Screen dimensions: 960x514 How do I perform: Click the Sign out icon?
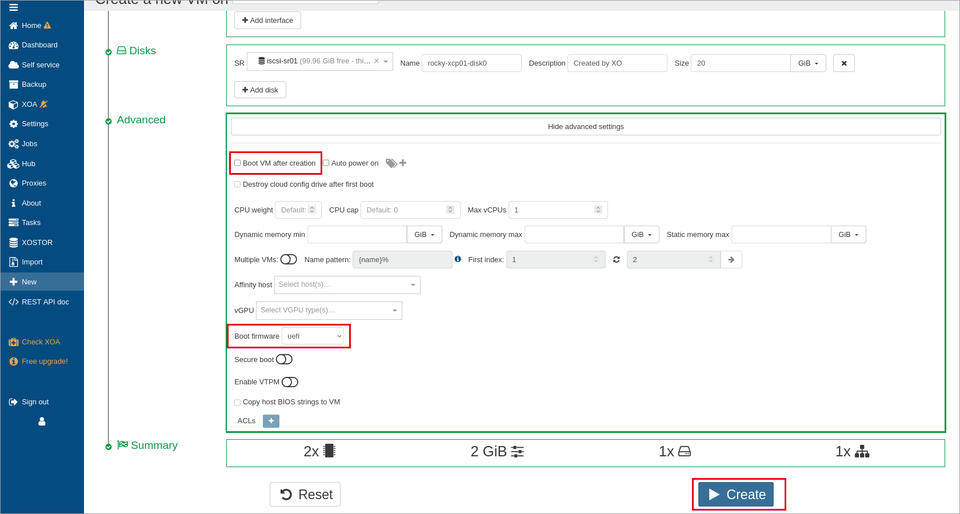13,402
